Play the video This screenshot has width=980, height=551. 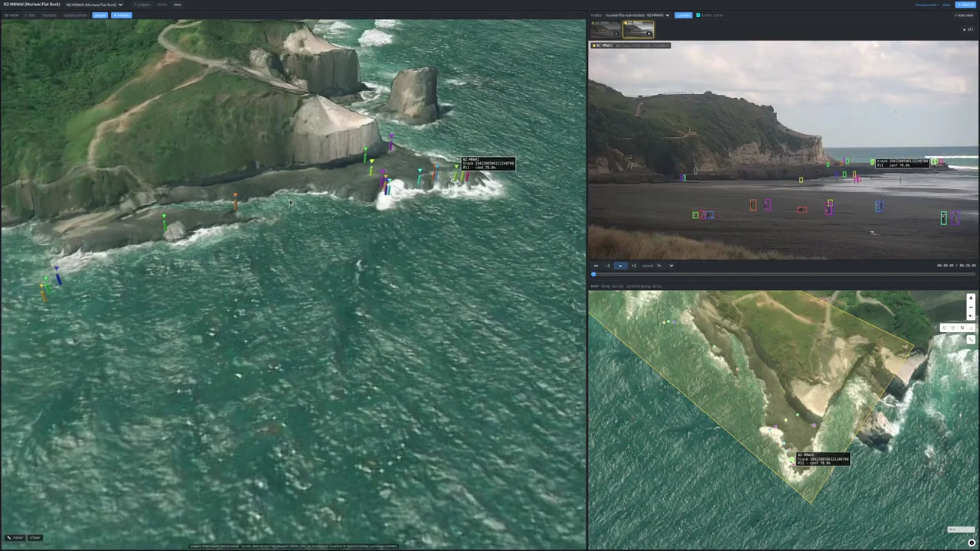point(621,266)
